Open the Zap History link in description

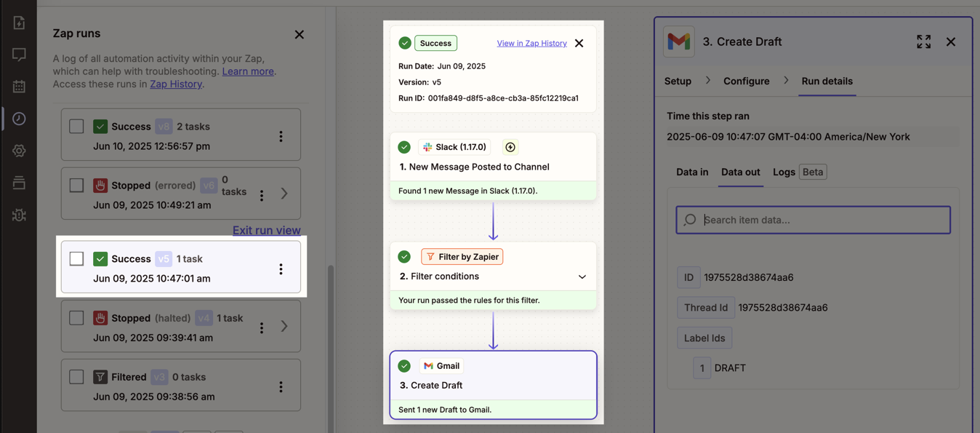pyautogui.click(x=176, y=84)
